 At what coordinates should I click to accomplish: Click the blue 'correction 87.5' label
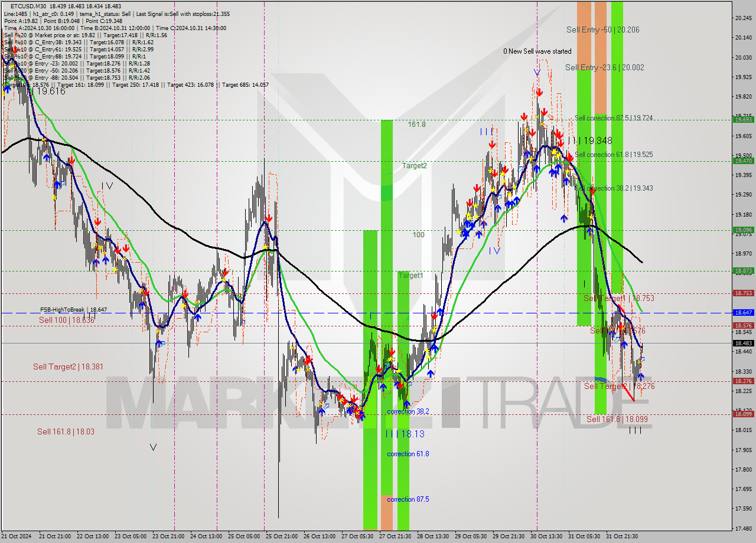408,499
